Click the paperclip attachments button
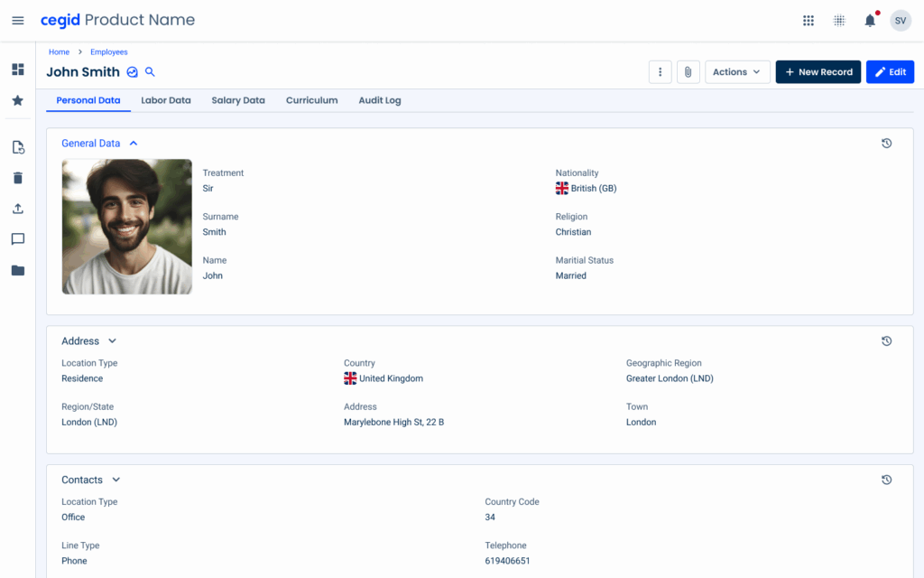This screenshot has width=924, height=578. point(688,72)
